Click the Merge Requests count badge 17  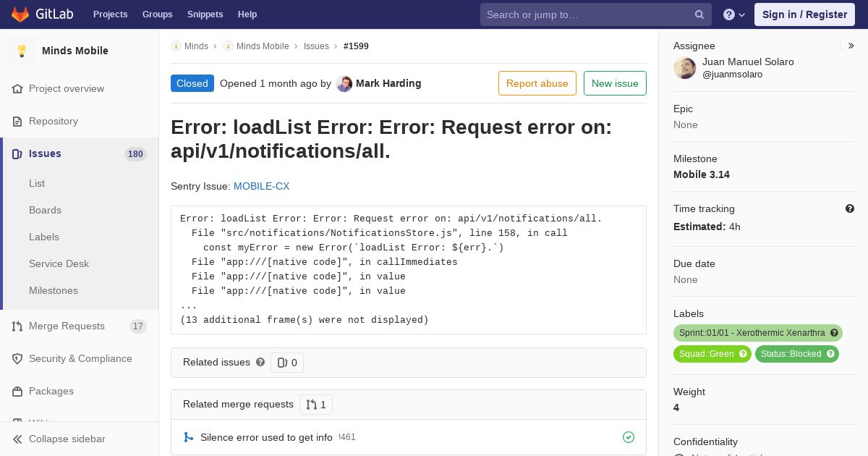(x=137, y=326)
